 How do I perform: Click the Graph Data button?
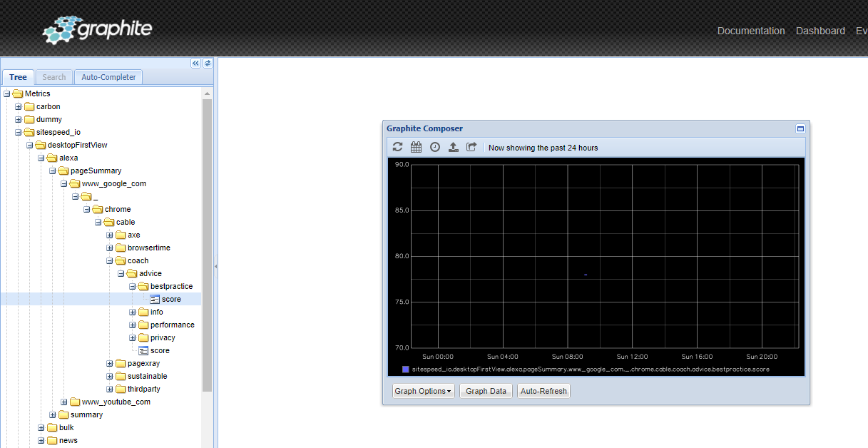pos(485,390)
